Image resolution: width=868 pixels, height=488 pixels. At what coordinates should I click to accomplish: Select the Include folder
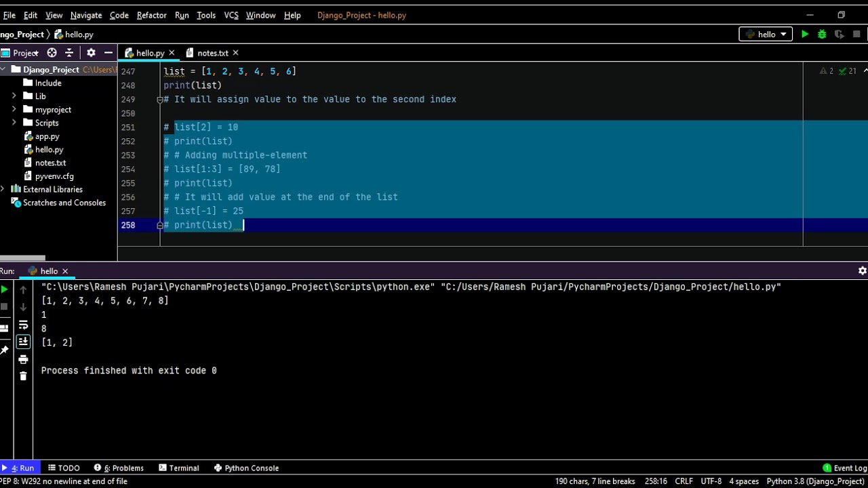tap(47, 83)
